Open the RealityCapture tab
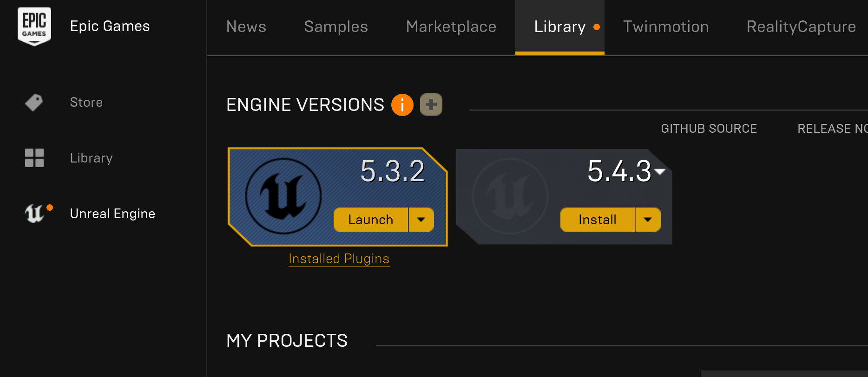Image resolution: width=868 pixels, height=377 pixels. tap(801, 27)
